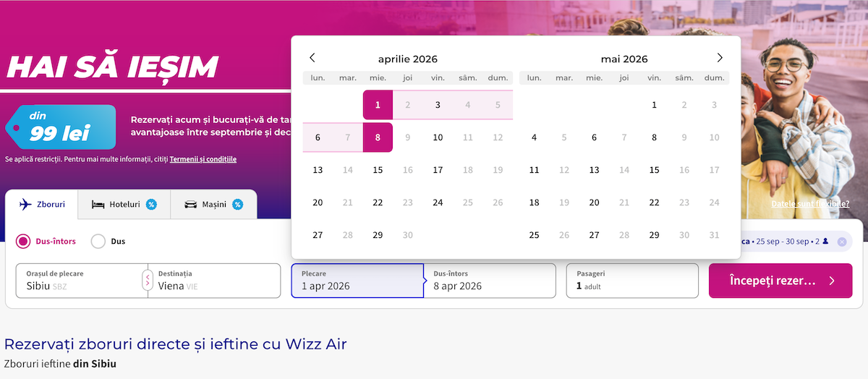
Task: Select 8 May 2026 date
Action: [x=654, y=137]
